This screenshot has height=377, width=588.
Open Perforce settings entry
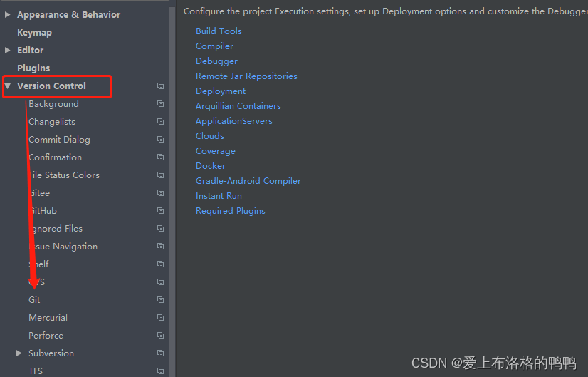[46, 336]
